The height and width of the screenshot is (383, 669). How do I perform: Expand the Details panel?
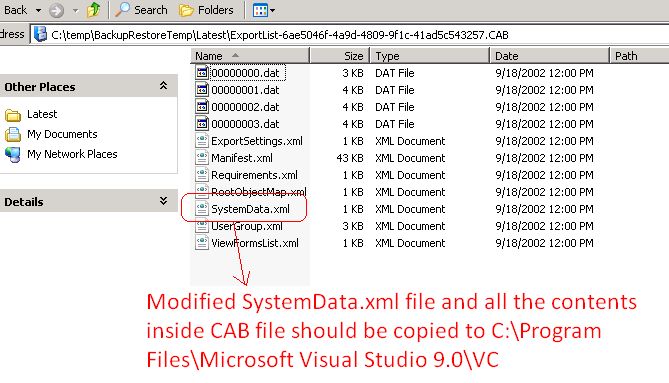(x=163, y=201)
